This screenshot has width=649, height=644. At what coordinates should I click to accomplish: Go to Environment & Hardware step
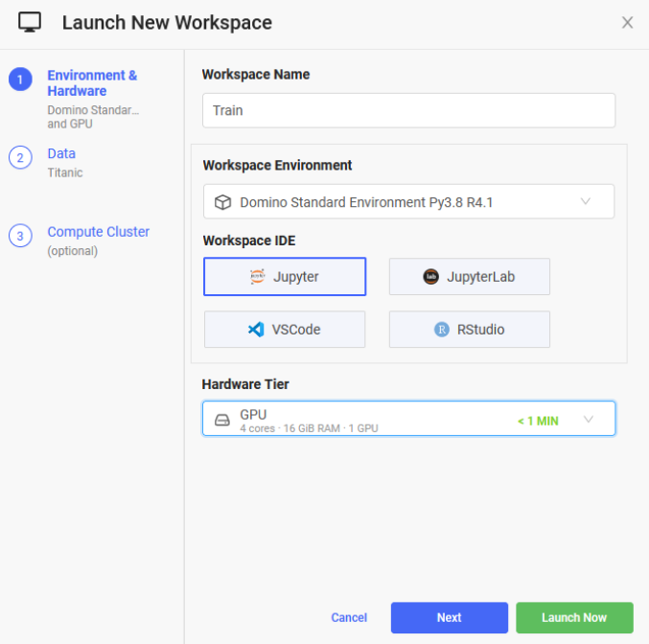[92, 83]
